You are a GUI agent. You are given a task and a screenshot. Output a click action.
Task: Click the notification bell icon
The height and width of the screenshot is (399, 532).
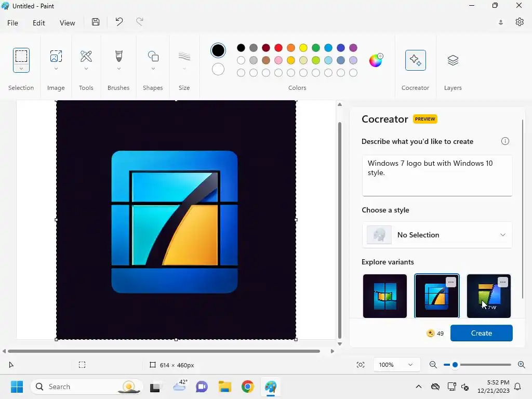518,387
